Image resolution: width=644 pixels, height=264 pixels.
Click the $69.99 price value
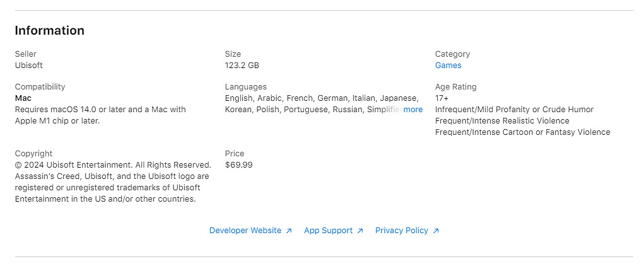238,165
